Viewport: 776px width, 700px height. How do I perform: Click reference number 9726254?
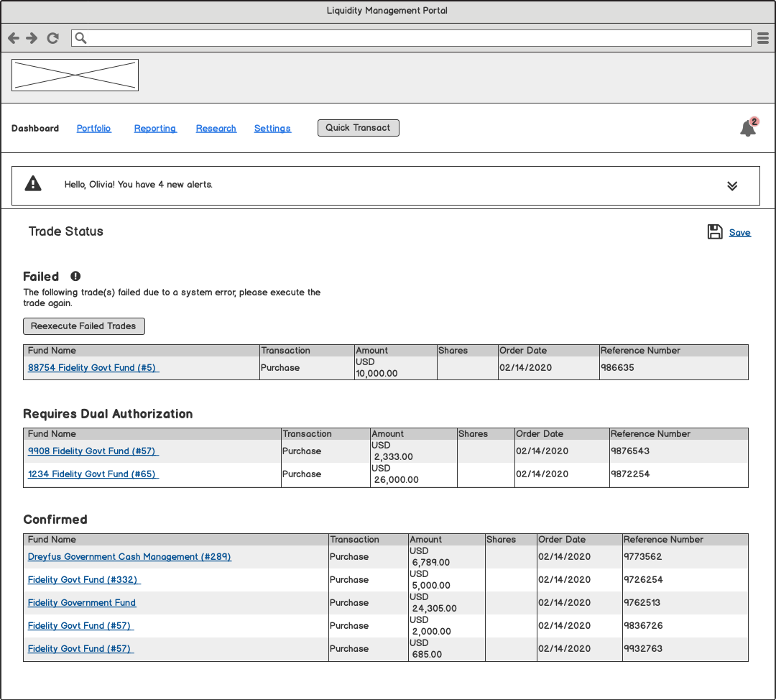pyautogui.click(x=643, y=580)
